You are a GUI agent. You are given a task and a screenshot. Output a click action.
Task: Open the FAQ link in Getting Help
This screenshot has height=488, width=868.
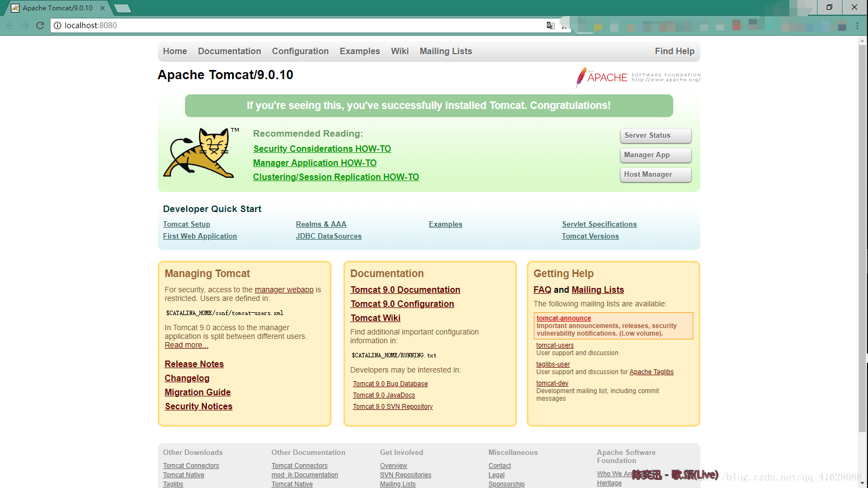tap(542, 290)
